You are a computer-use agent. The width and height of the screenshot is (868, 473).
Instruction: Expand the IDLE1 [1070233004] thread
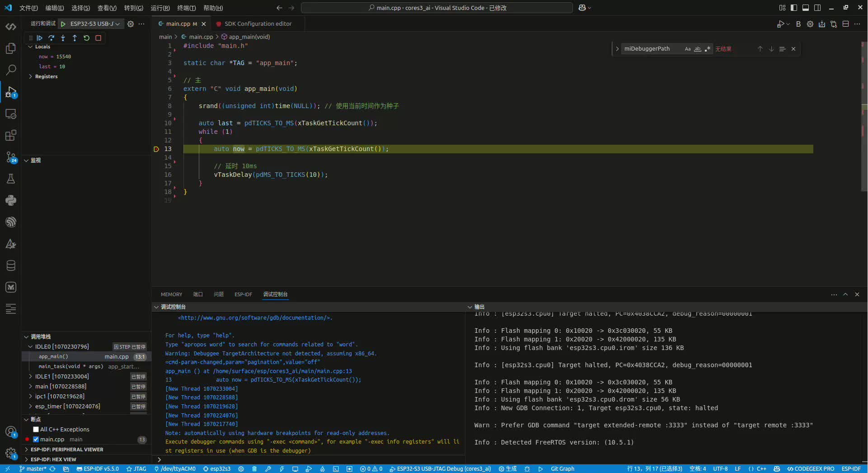(x=30, y=377)
